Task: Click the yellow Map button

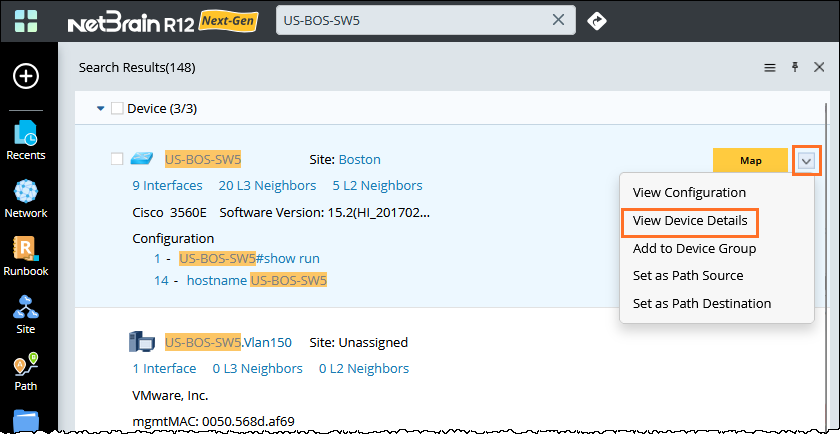Action: [750, 160]
